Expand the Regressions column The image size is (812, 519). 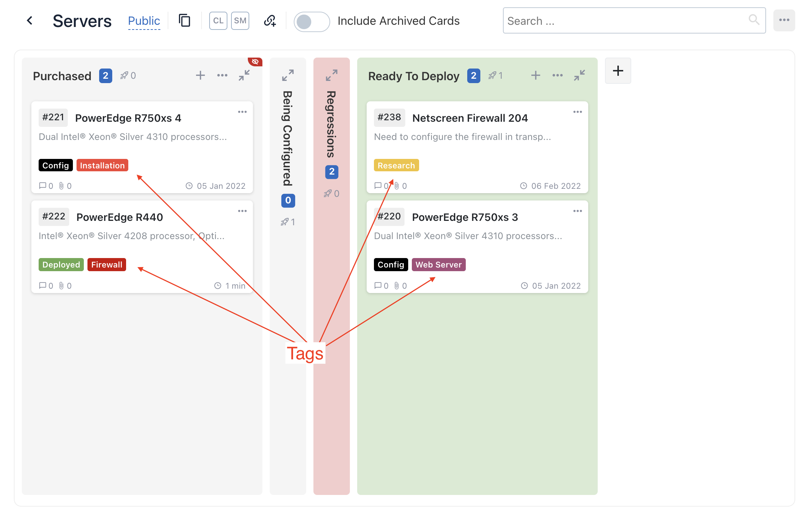click(x=332, y=75)
